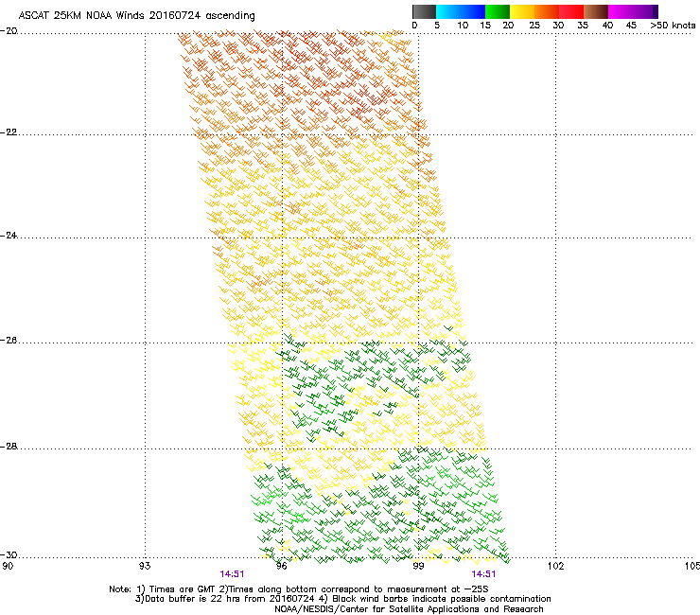The height and width of the screenshot is (615, 700).
Task: Click the latitude label '-20'
Action: point(9,31)
